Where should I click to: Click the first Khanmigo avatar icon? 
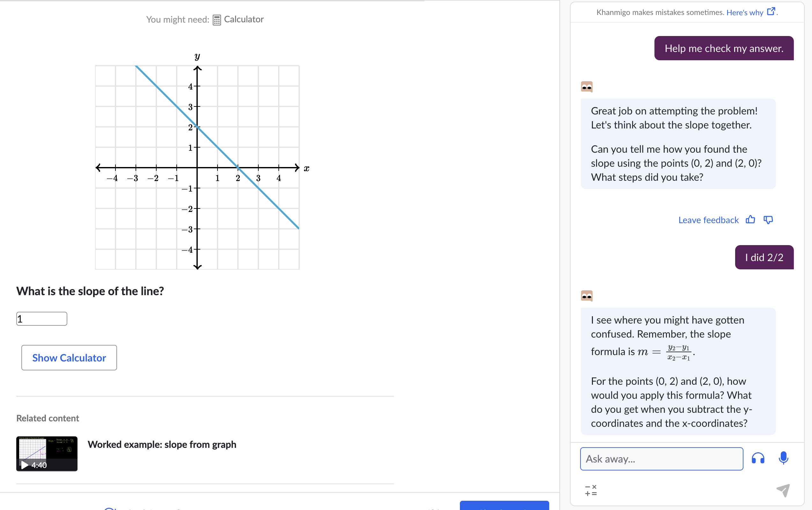point(587,87)
